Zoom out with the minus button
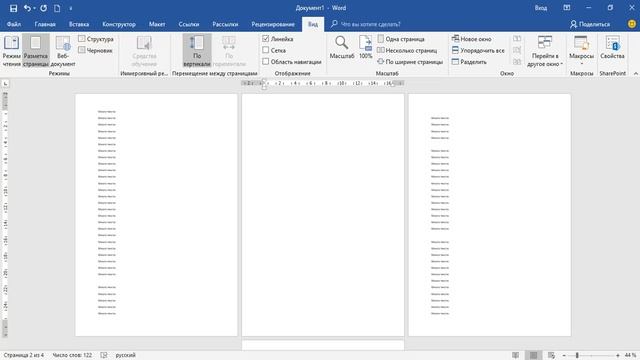This screenshot has height=360, width=640. click(564, 356)
